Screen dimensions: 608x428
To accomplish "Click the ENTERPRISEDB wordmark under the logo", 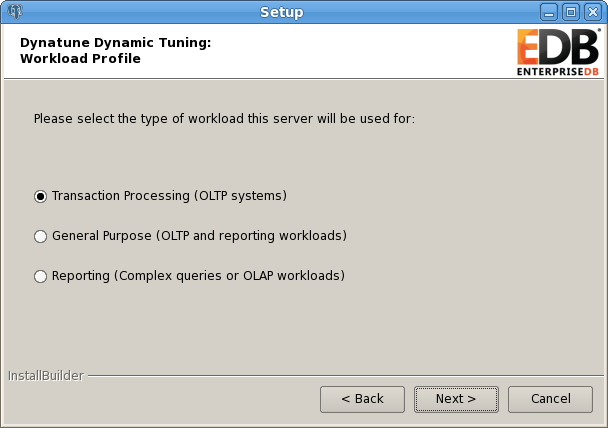I will pos(558,72).
